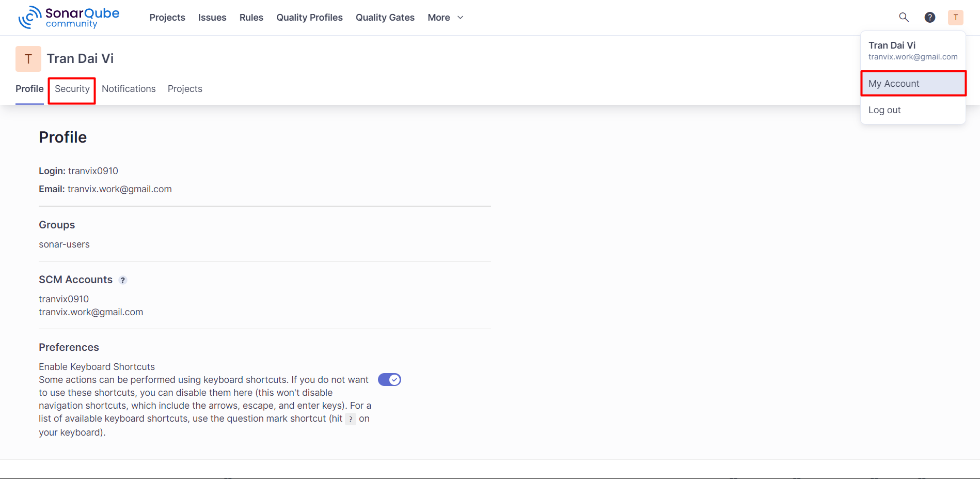This screenshot has height=479, width=980.
Task: Choose My Account from user menu
Action: 913,84
